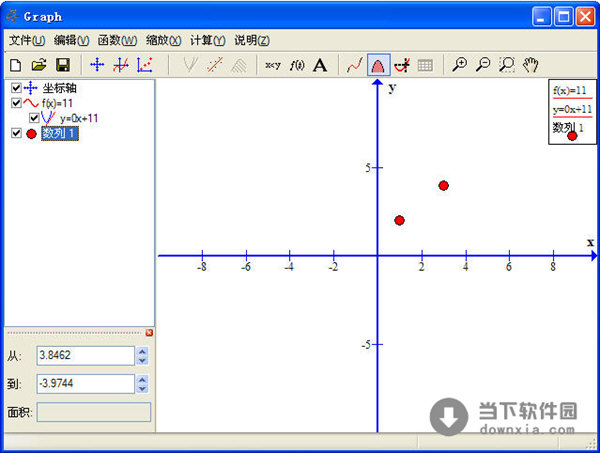Click the lower red data point
The image size is (600, 453).
(399, 220)
